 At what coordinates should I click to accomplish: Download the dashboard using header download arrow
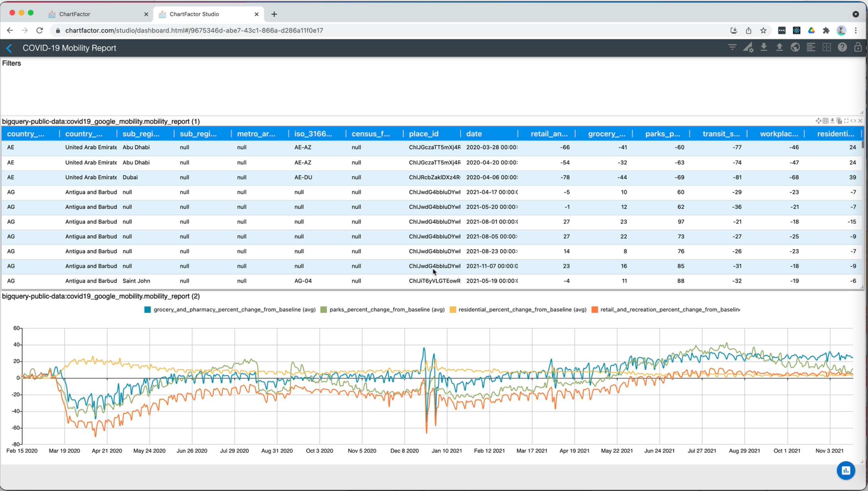click(x=763, y=47)
